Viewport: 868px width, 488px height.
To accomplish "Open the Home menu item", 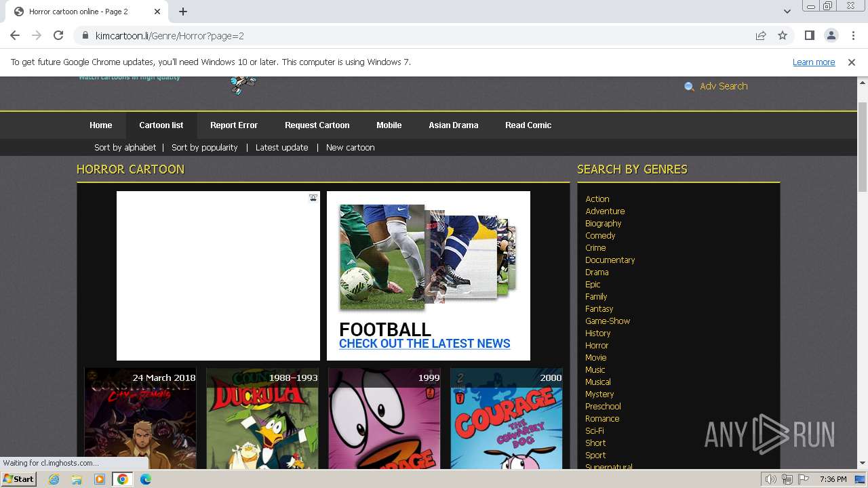I will (100, 125).
